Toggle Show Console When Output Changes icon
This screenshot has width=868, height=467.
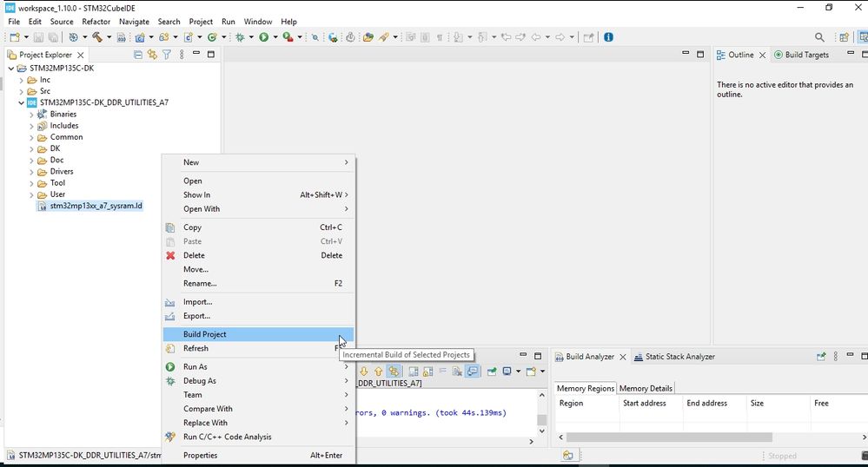point(472,372)
